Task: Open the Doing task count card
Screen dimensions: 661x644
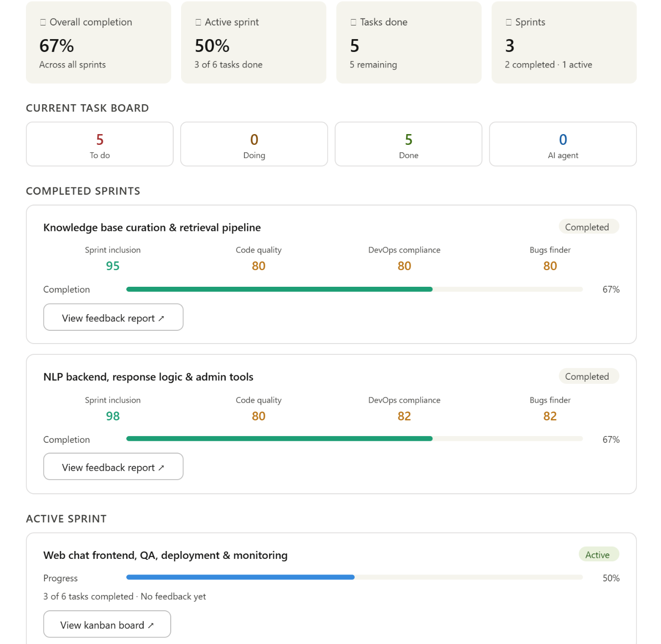Action: 254,144
